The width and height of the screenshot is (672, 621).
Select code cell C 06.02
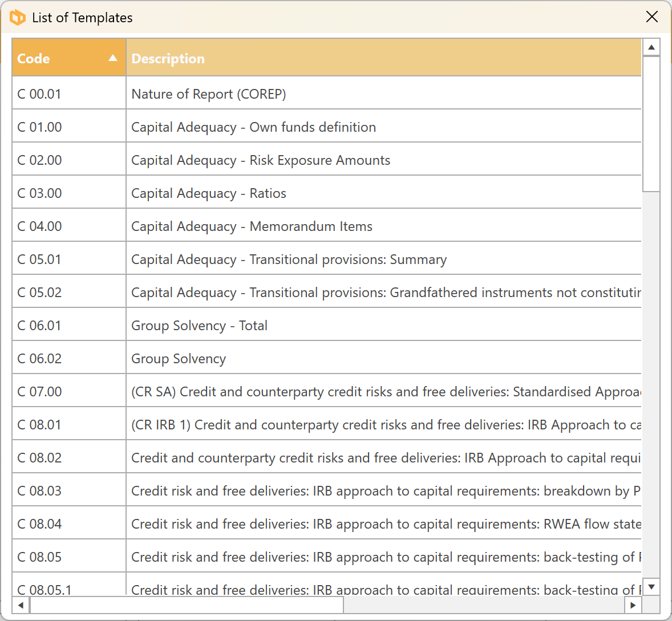point(69,358)
